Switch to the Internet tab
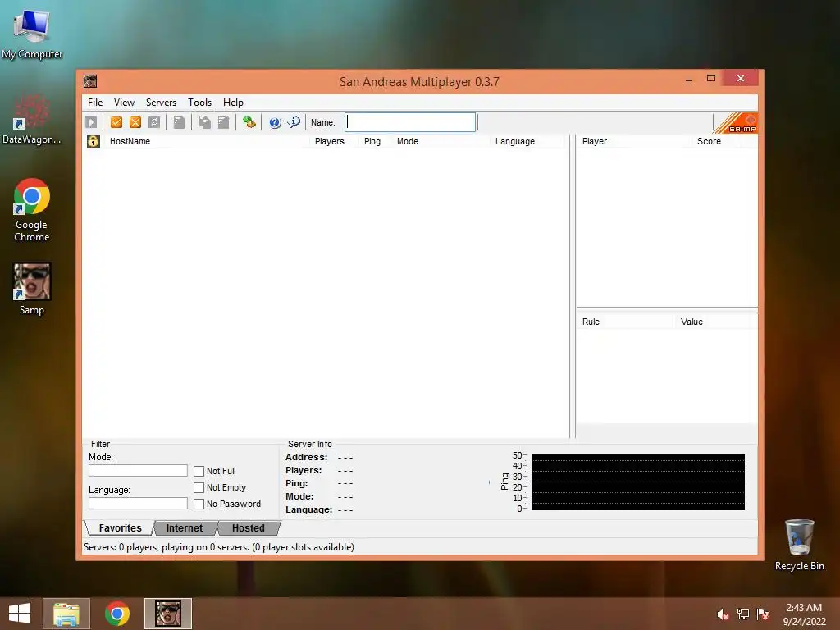Screen dimensions: 840x630 click(x=185, y=528)
